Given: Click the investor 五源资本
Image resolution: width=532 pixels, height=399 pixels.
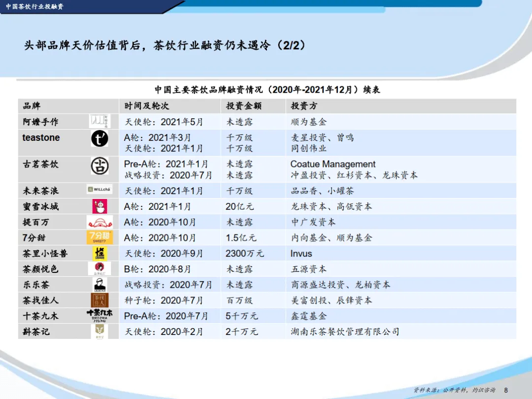Looking at the screenshot, I should pyautogui.click(x=309, y=269).
